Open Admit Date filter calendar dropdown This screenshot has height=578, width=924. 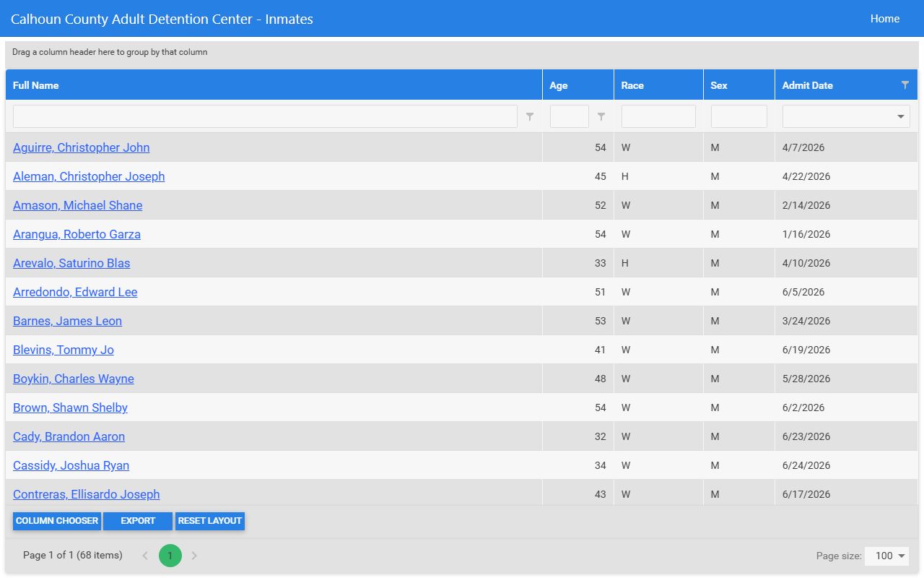[901, 116]
